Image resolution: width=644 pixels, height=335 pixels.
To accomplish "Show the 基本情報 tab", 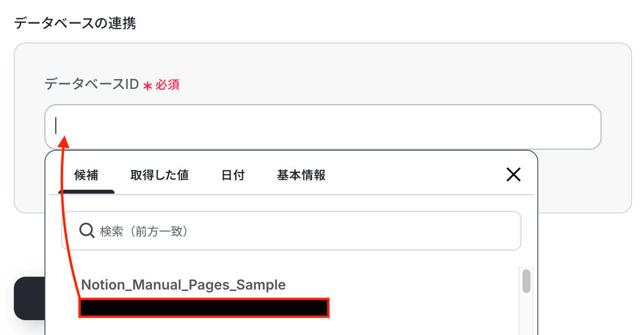I will 301,175.
